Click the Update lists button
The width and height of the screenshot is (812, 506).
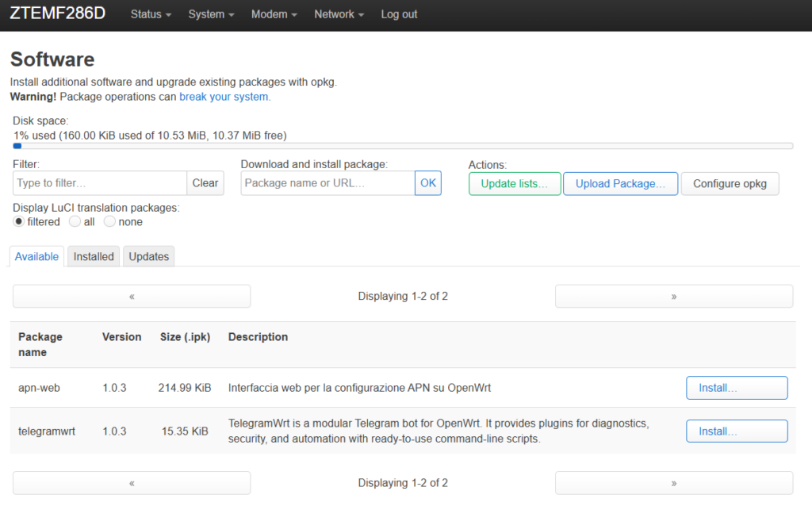point(515,184)
